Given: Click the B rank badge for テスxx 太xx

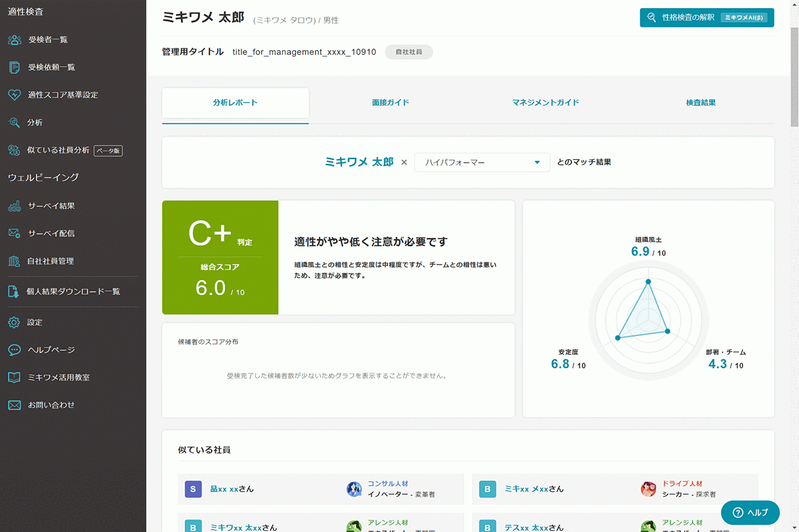Looking at the screenshot, I should (487, 526).
